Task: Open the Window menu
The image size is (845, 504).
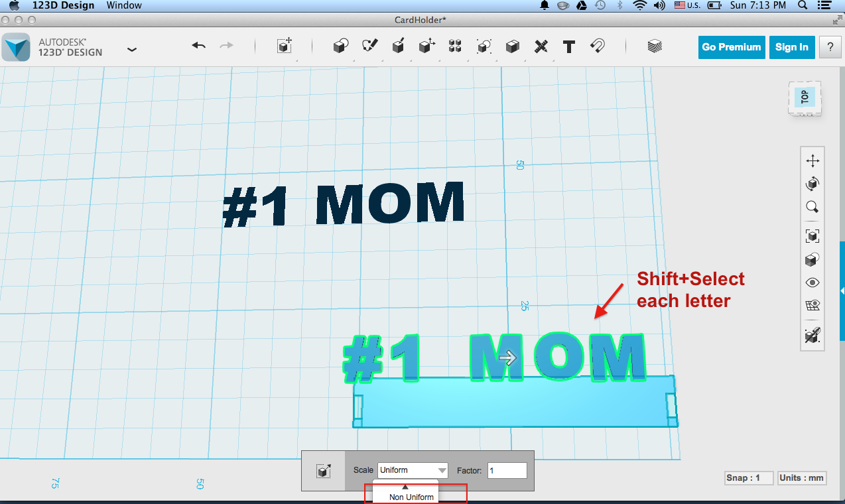Action: point(124,5)
